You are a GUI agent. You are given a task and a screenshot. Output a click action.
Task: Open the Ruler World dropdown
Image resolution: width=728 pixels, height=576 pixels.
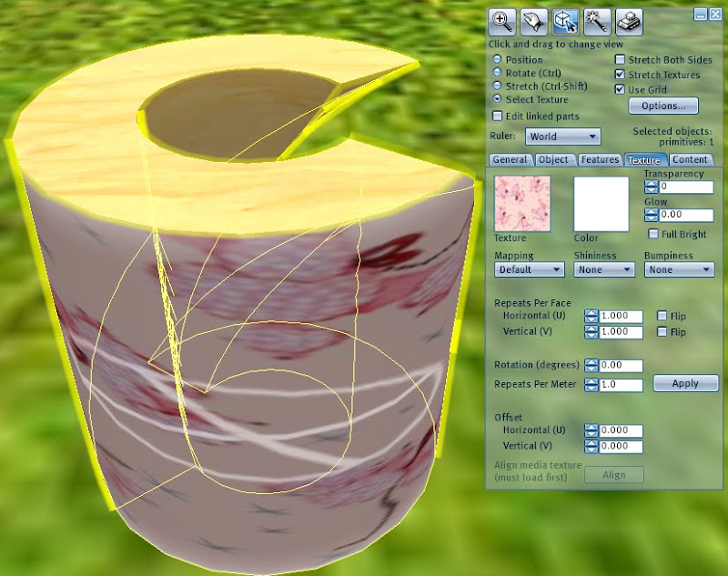pyautogui.click(x=562, y=136)
